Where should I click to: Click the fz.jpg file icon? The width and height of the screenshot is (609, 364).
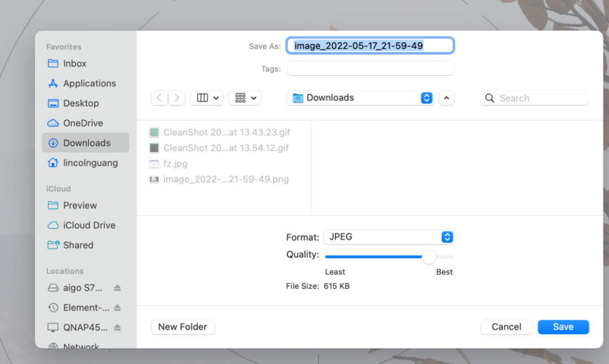(x=154, y=164)
